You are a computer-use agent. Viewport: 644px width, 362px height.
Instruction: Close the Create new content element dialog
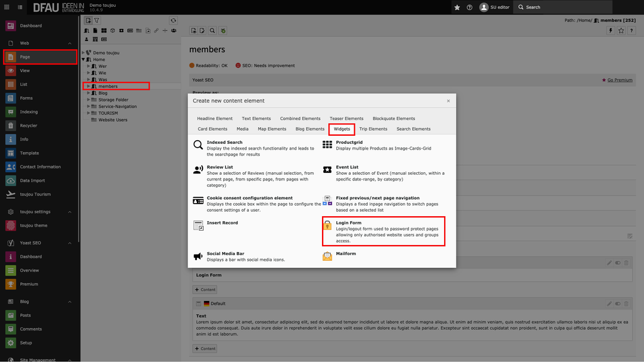[448, 101]
